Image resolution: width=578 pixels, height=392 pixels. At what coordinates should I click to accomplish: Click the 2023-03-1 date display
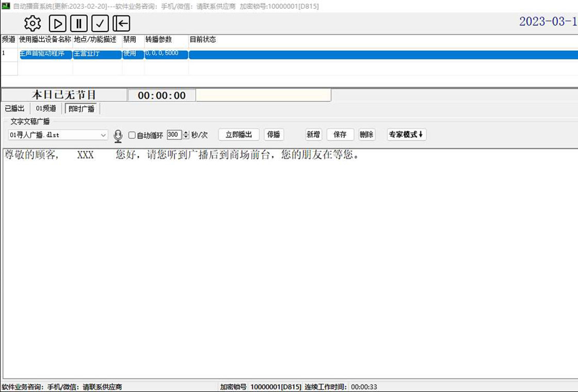[x=548, y=21]
